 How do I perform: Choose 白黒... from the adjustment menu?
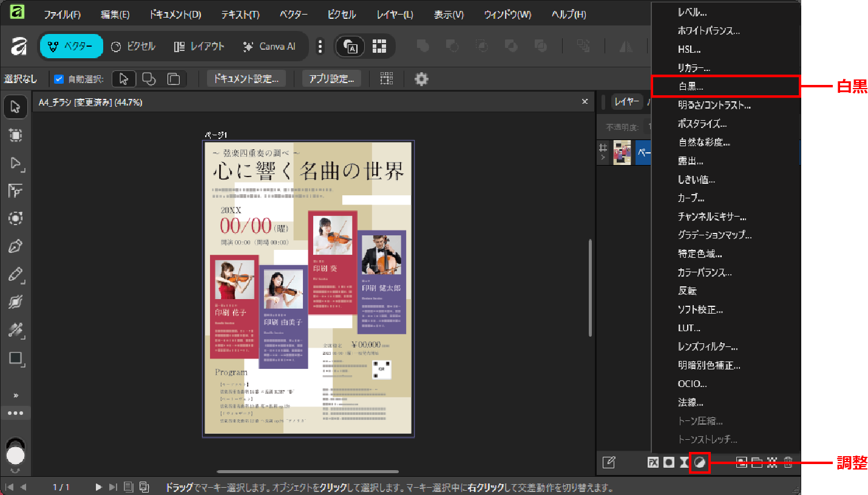pyautogui.click(x=691, y=87)
